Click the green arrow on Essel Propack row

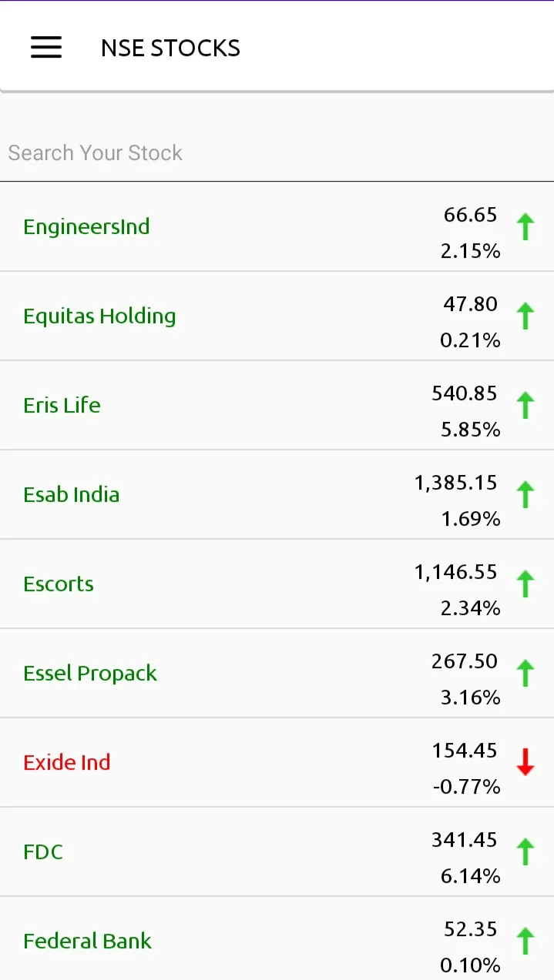pos(525,674)
